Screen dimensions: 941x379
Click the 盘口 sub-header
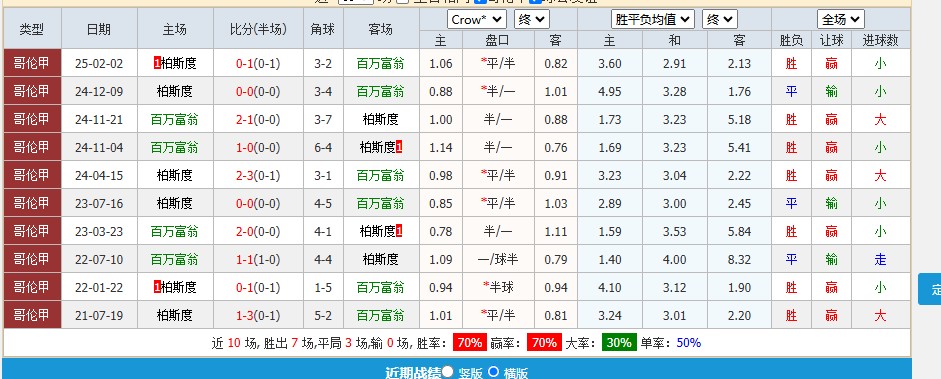pyautogui.click(x=498, y=40)
